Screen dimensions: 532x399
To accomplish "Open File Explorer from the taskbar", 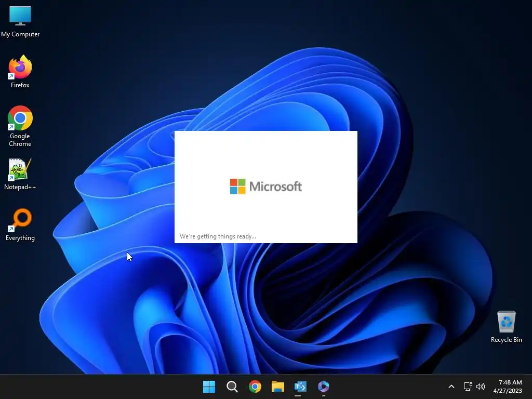I will (x=277, y=387).
